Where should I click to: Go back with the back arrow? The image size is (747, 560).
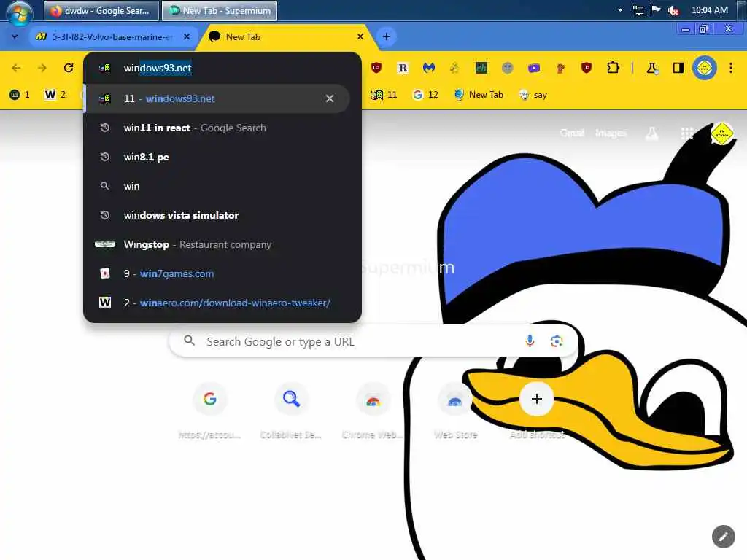point(16,68)
